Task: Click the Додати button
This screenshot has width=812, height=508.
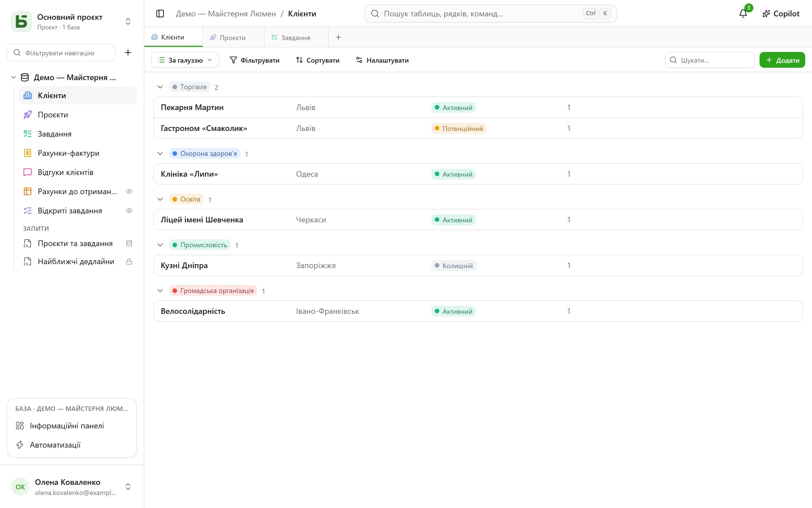Action: click(782, 60)
